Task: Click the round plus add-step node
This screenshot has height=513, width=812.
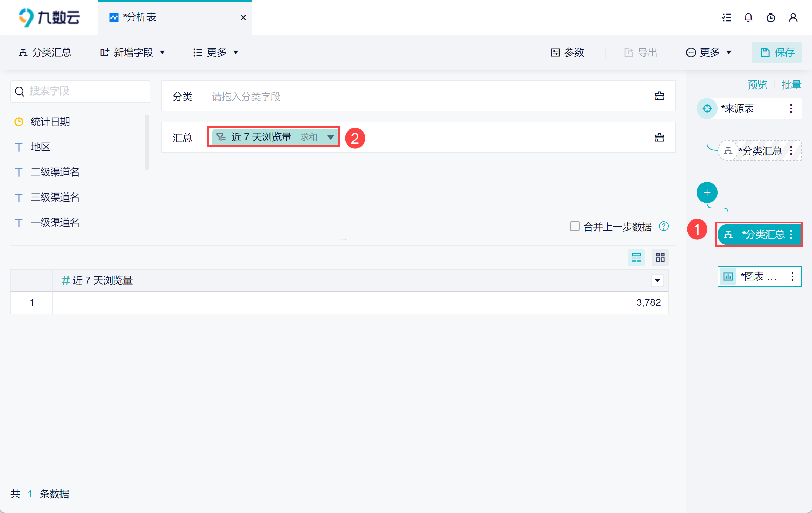Action: click(707, 192)
